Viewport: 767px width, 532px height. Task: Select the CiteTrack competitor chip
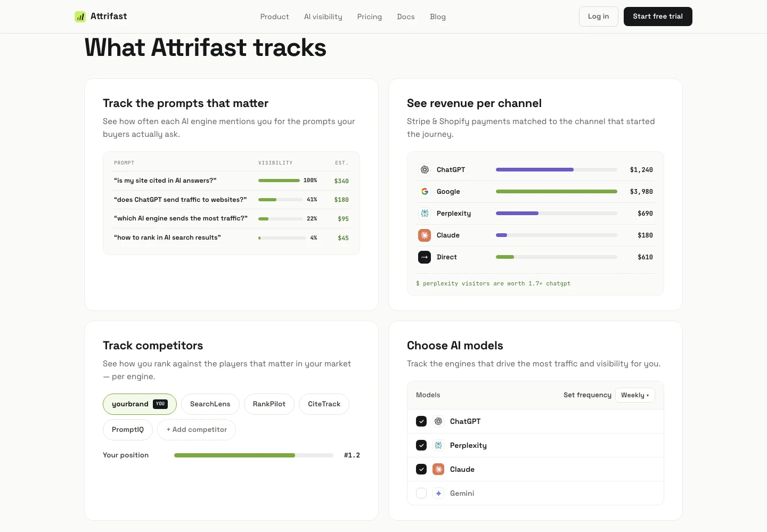324,404
